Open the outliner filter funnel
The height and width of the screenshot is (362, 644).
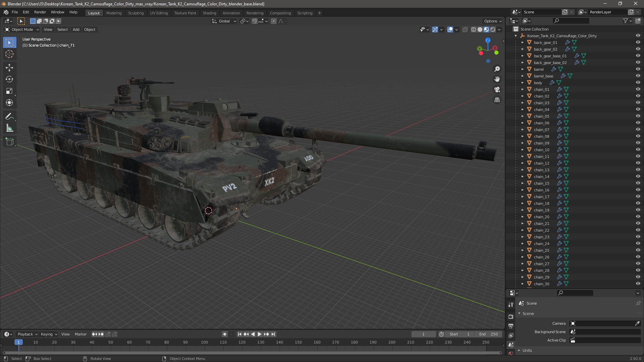coord(626,21)
